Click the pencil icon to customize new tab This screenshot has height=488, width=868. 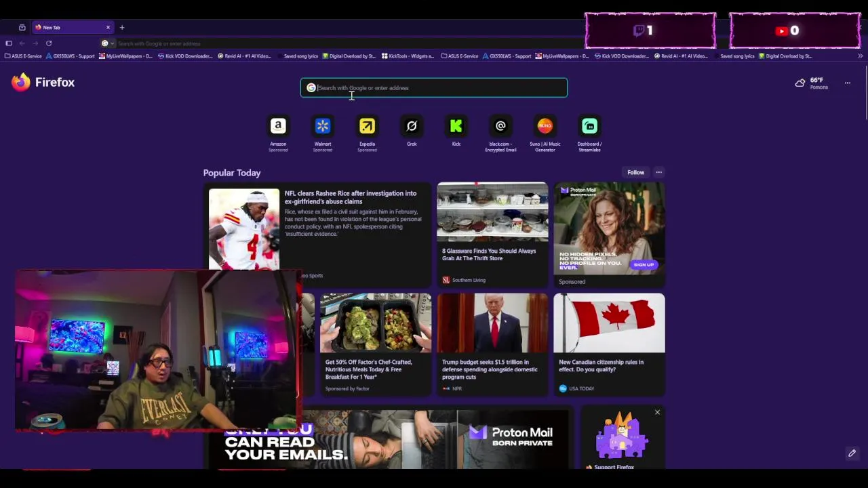852,453
